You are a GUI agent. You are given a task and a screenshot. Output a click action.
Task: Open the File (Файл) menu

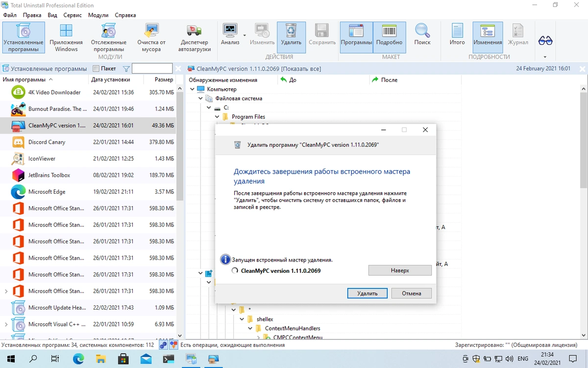coord(10,15)
